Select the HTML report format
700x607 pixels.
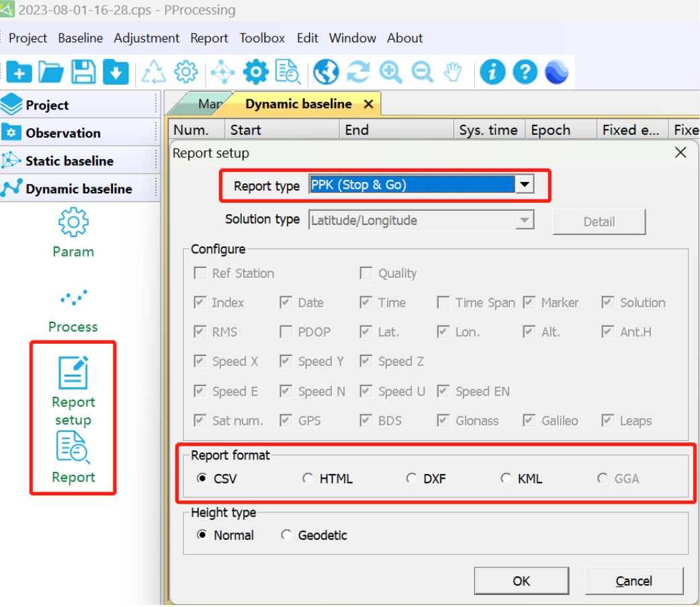click(308, 479)
